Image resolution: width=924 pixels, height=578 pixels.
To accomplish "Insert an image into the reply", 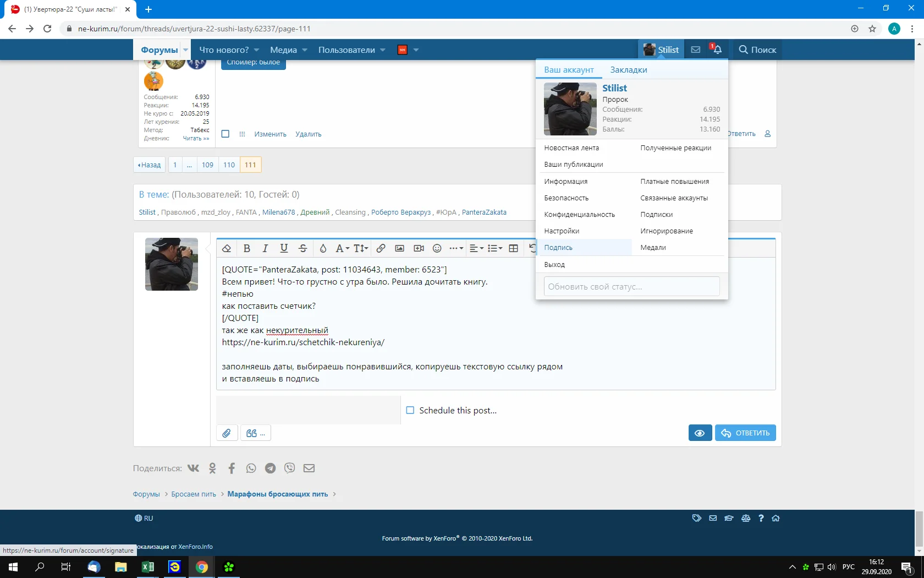I will coord(400,248).
